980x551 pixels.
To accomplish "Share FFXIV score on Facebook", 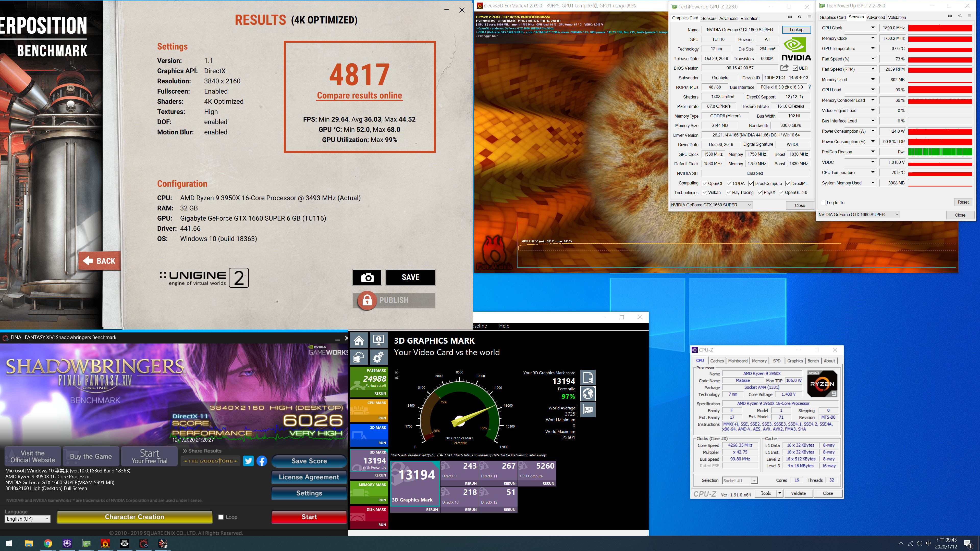I will [x=262, y=461].
